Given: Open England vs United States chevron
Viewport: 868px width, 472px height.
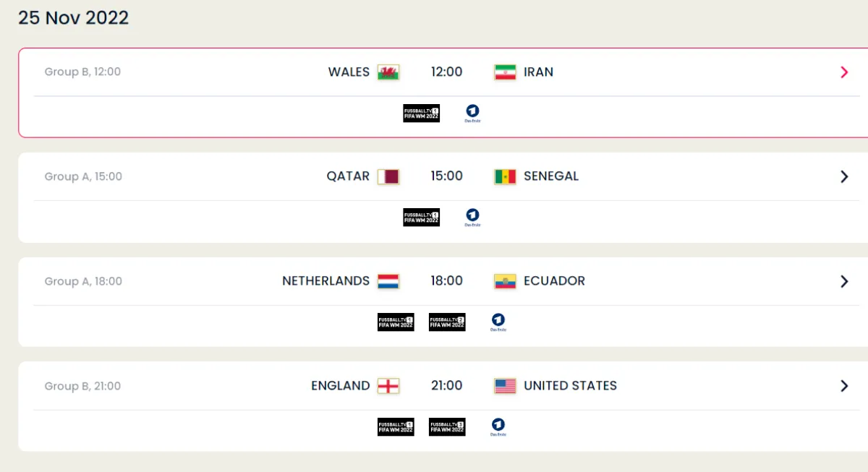Looking at the screenshot, I should pos(844,386).
